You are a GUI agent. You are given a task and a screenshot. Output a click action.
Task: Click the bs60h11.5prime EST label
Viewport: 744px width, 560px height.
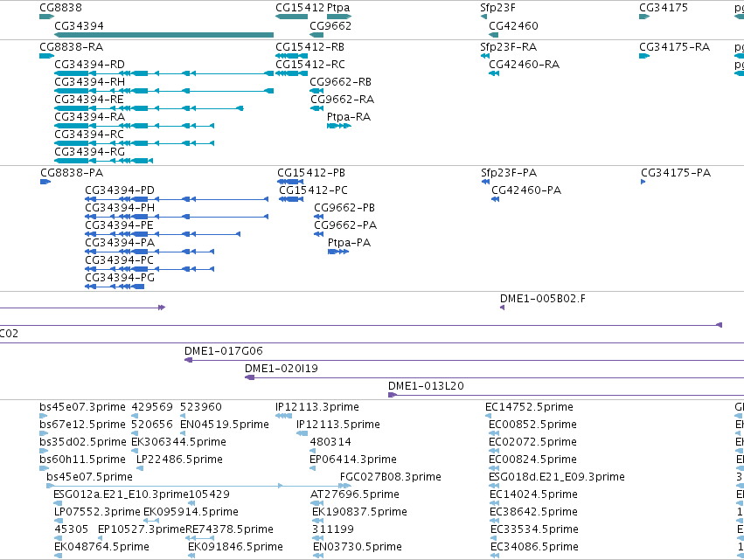tap(82, 460)
